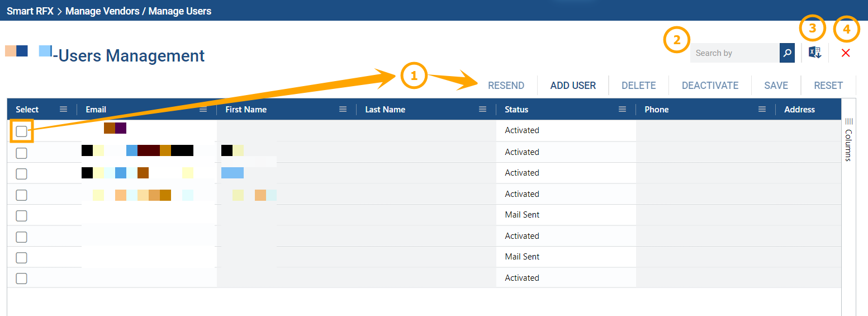
Task: Select the second user row checkbox
Action: [21, 153]
